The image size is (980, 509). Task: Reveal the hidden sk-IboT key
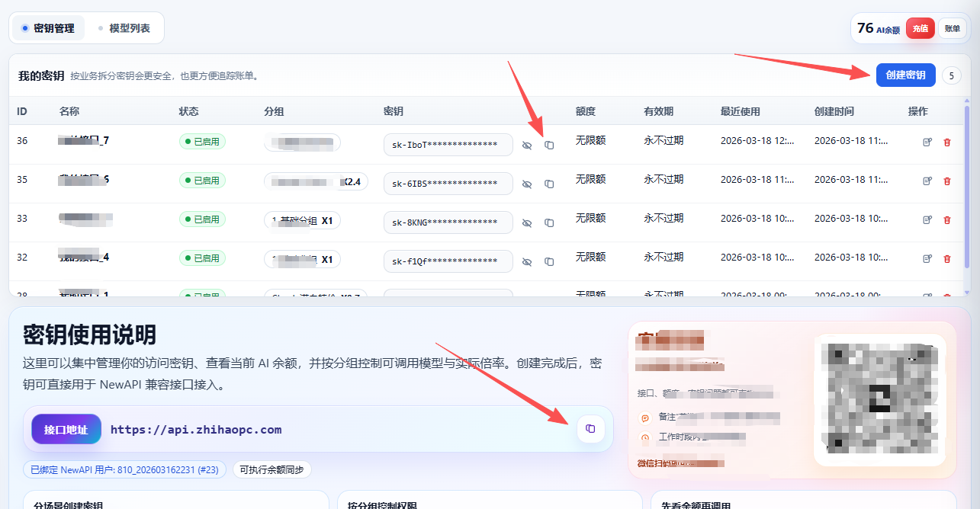[x=527, y=145]
